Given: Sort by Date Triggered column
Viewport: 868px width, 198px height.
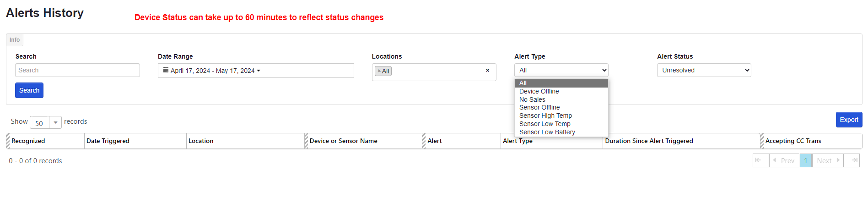Looking at the screenshot, I should 135,141.
